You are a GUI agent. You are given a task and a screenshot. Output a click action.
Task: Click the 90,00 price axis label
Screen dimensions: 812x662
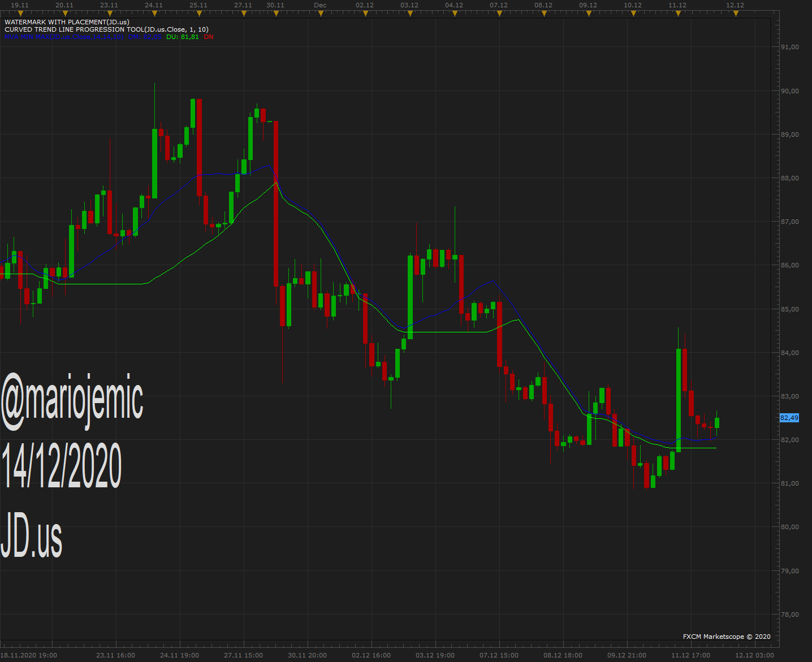click(790, 91)
